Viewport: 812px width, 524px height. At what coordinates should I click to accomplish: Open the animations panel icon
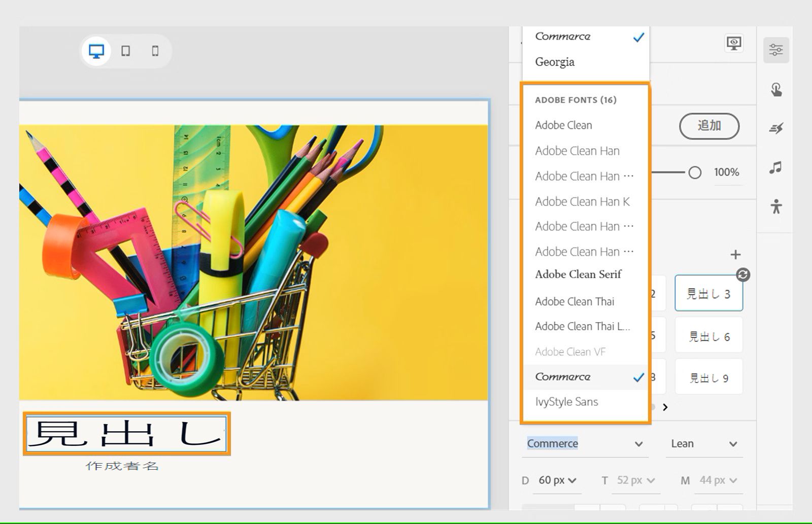[x=776, y=128]
